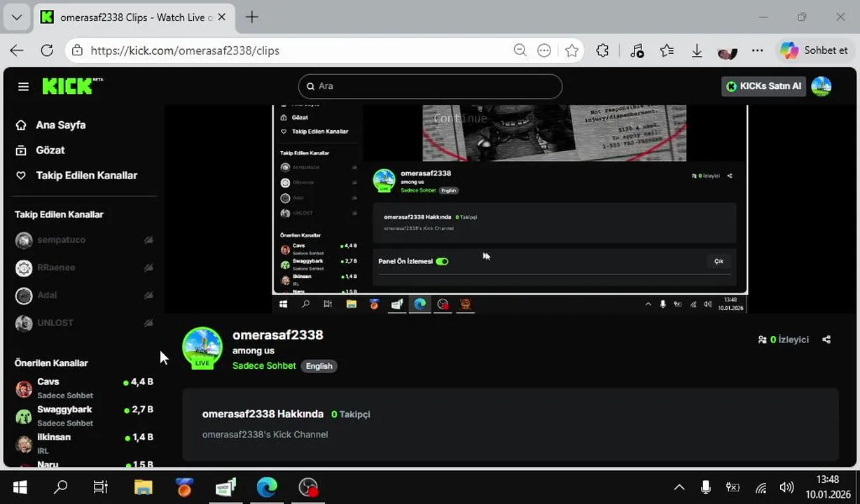Click the profile icon in browser toolbar
Image resolution: width=860 pixels, height=504 pixels.
pyautogui.click(x=728, y=51)
